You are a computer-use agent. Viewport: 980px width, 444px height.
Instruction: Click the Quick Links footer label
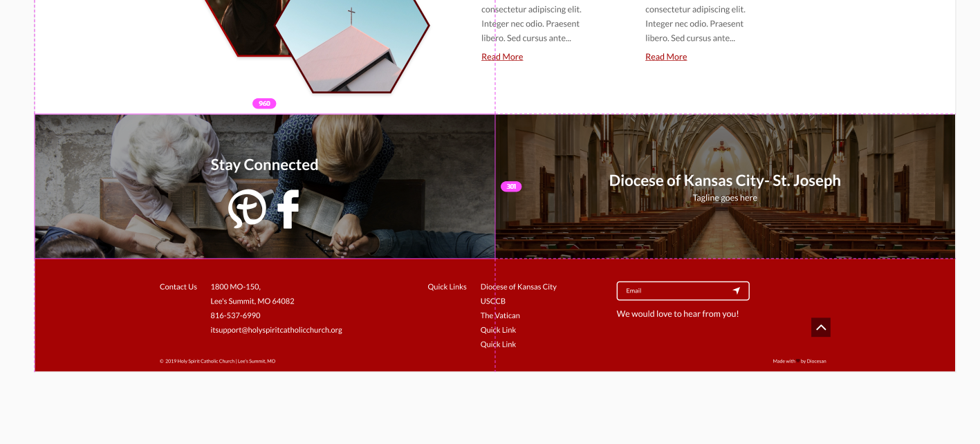click(x=447, y=287)
